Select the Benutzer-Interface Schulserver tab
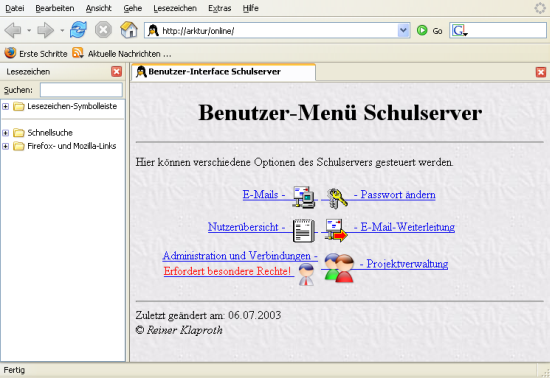Screen dimensions: 550x378 [223, 72]
